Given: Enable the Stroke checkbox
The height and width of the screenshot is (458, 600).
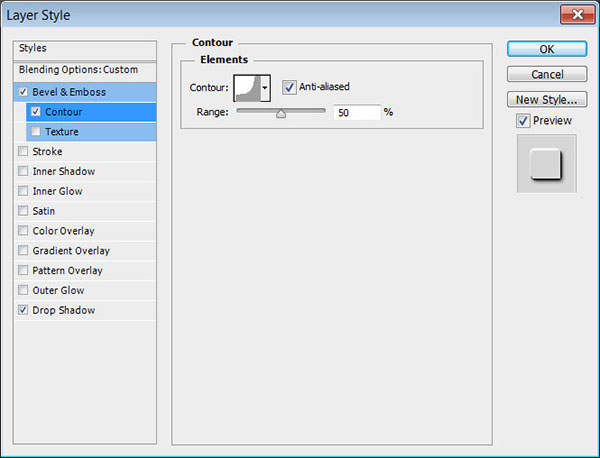Looking at the screenshot, I should [x=23, y=151].
